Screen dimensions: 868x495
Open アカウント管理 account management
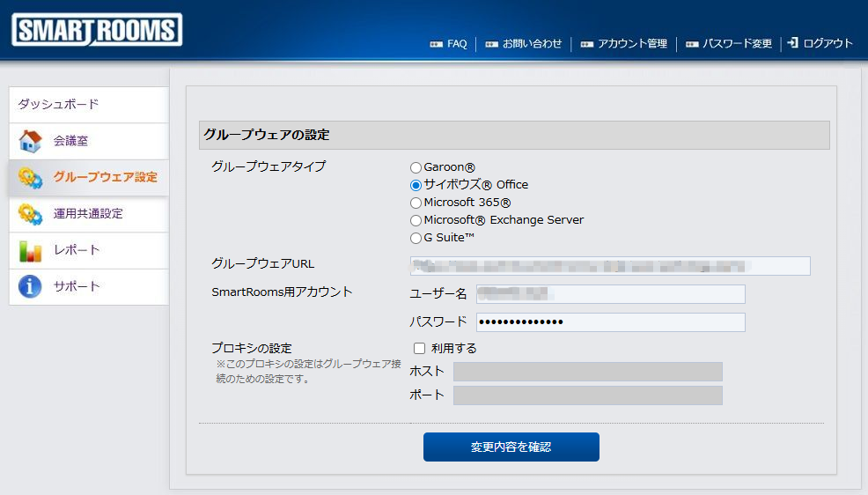pyautogui.click(x=632, y=44)
